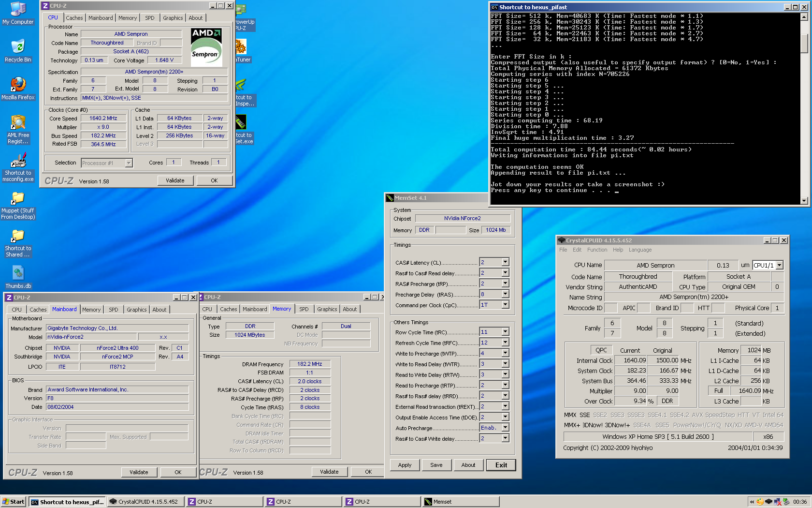
Task: Click the console window's scroll down arrow
Action: click(804, 200)
